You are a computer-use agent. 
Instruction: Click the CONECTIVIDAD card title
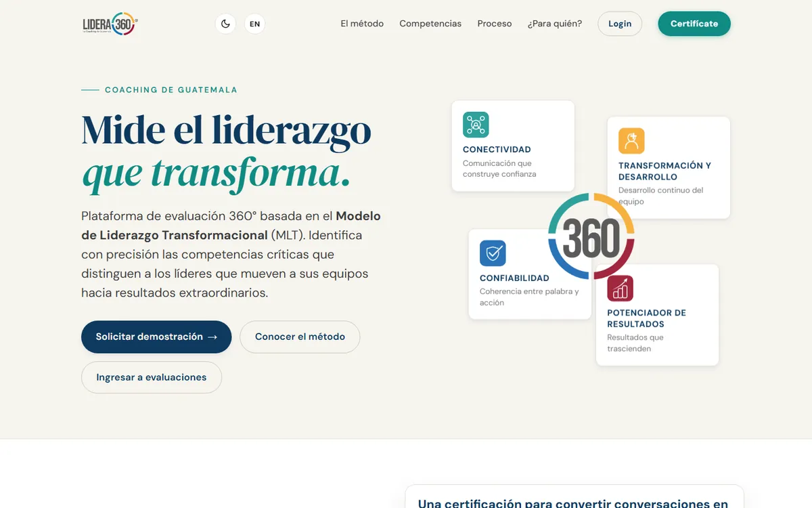pos(497,150)
